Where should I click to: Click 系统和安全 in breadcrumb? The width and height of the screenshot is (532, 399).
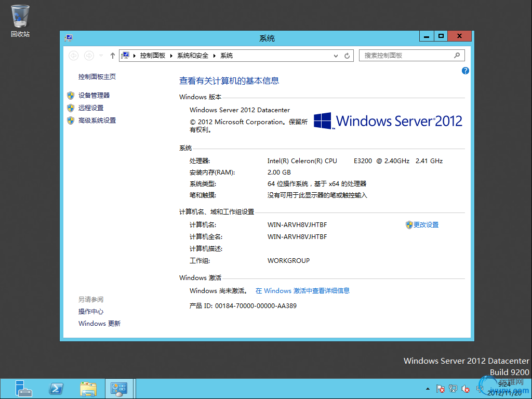click(x=193, y=56)
